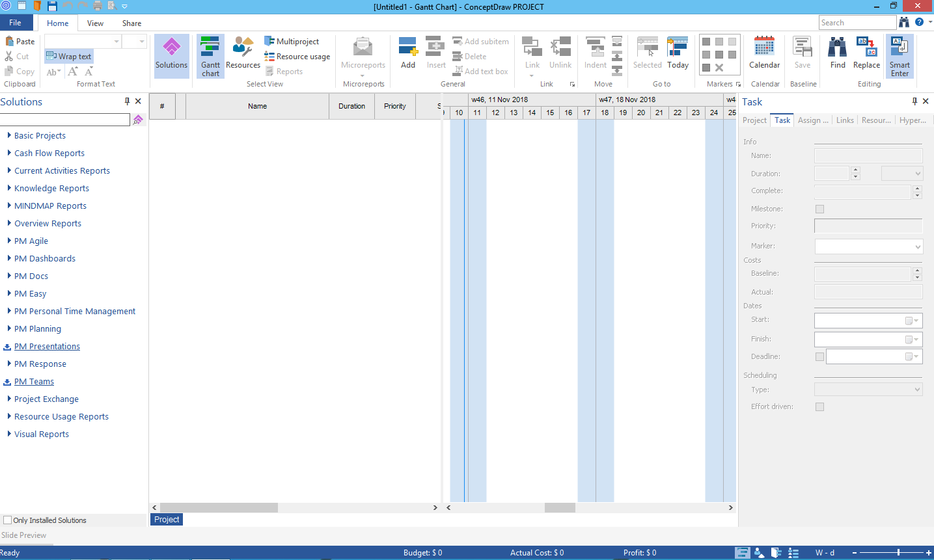Click the Duration column header
Viewport: 934px width, 560px height.
point(351,106)
